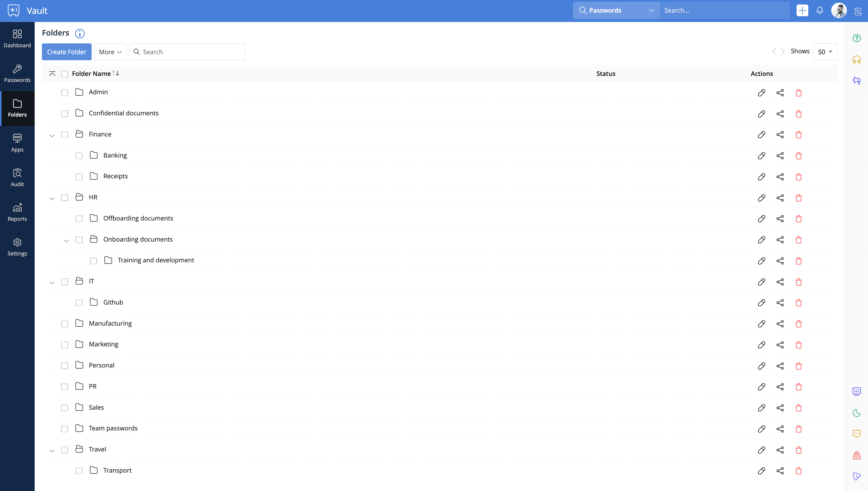Open the help question mark icon
The width and height of the screenshot is (868, 491).
pos(857,38)
